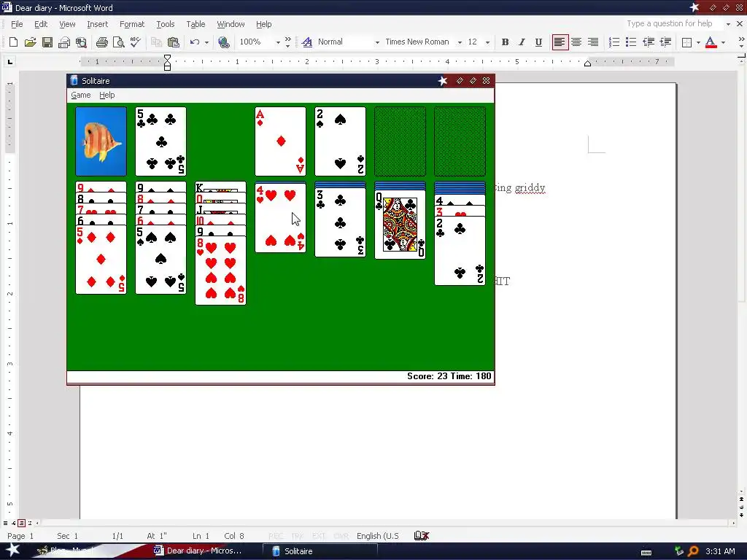Decrease the paragraph indent
Viewport: 747px width, 560px height.
coord(649,42)
